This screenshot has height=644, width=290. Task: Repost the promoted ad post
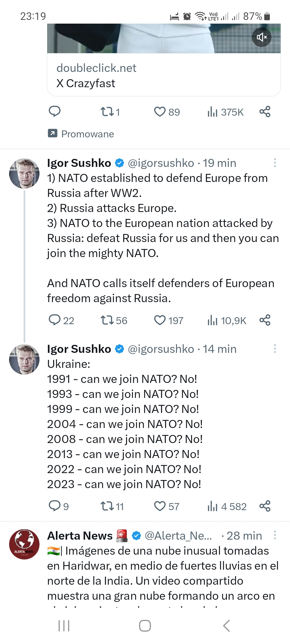(107, 112)
